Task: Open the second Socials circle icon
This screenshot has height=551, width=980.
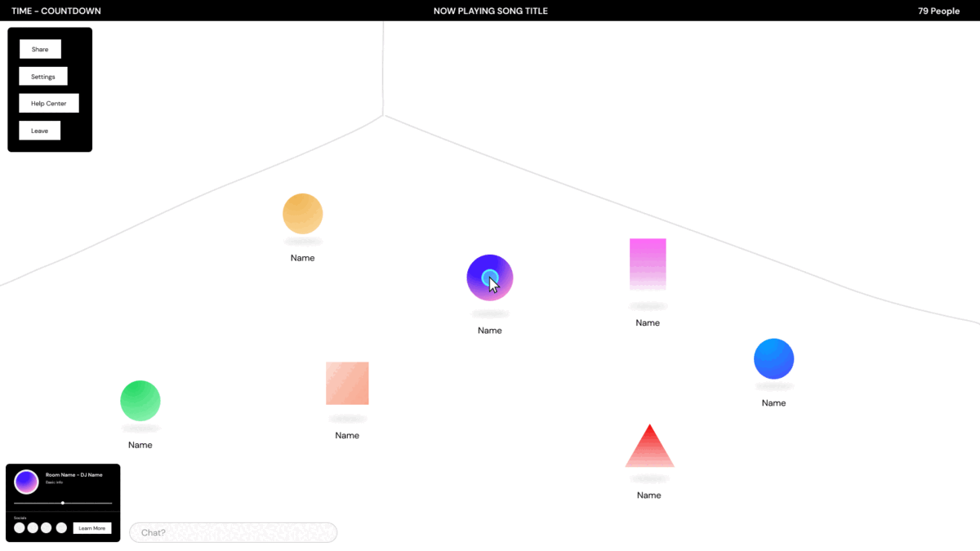Action: (33, 528)
